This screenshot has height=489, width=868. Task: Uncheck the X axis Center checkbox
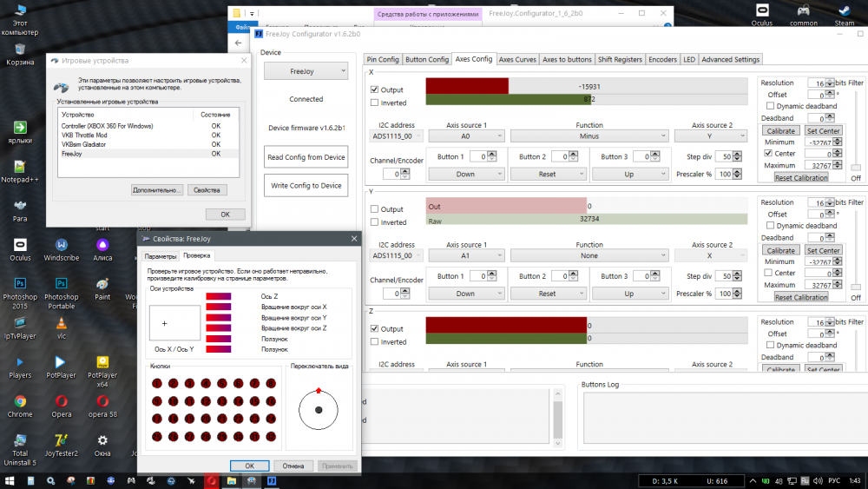768,154
